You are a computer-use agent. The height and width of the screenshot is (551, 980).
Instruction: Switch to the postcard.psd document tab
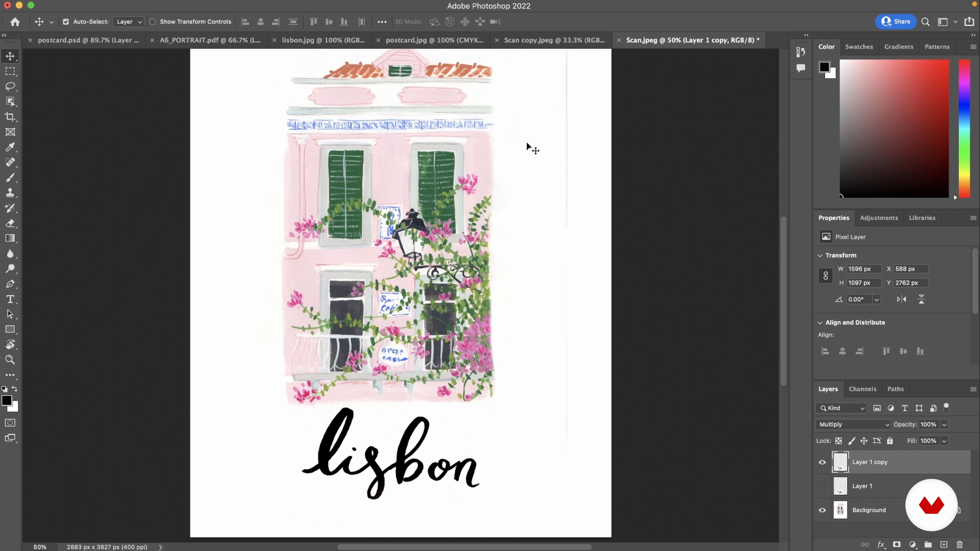88,40
